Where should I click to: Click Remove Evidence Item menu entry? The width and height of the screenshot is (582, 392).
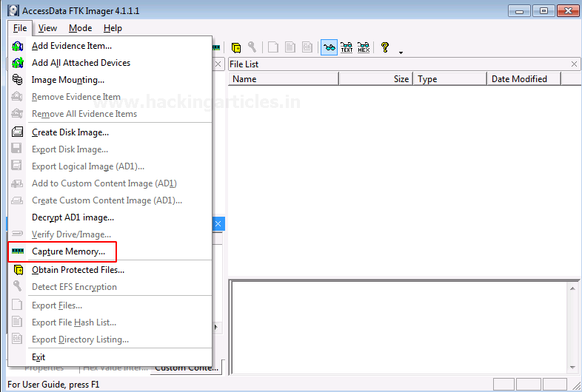click(x=110, y=97)
